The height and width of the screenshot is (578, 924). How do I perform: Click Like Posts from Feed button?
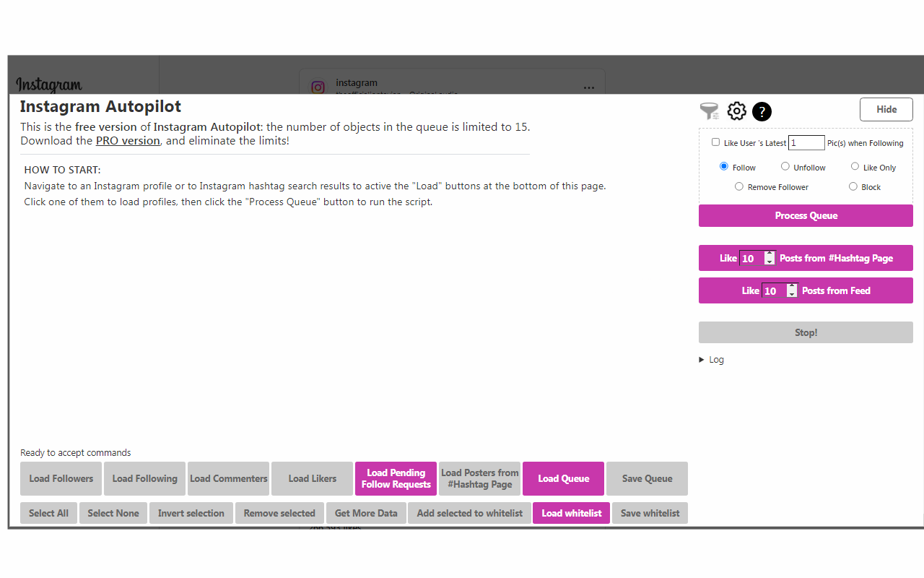[x=806, y=290]
